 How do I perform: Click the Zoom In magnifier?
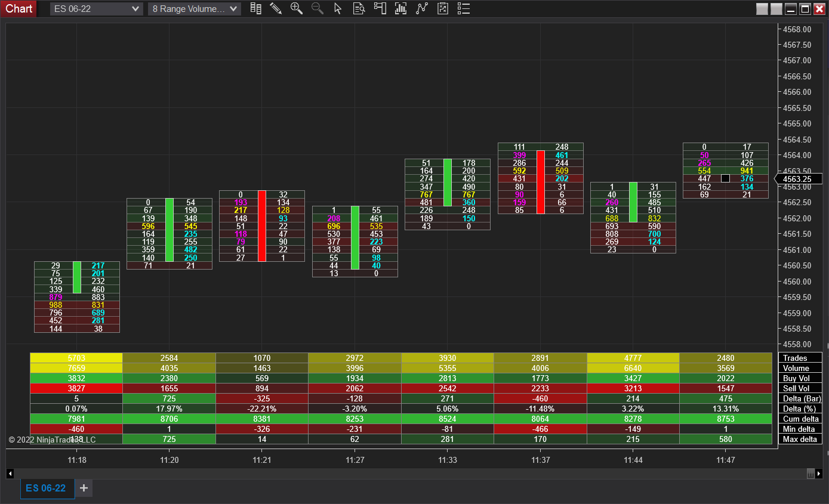pyautogui.click(x=297, y=8)
